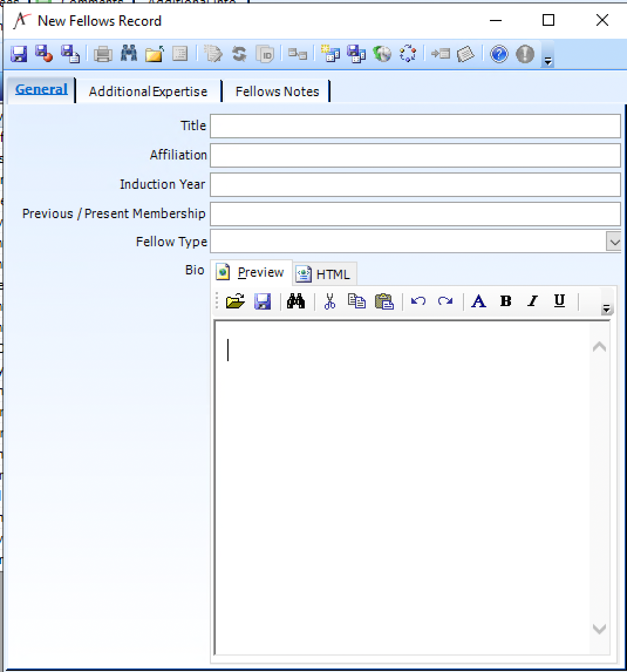The image size is (627, 672).
Task: Click the blue help question mark icon
Action: point(499,54)
